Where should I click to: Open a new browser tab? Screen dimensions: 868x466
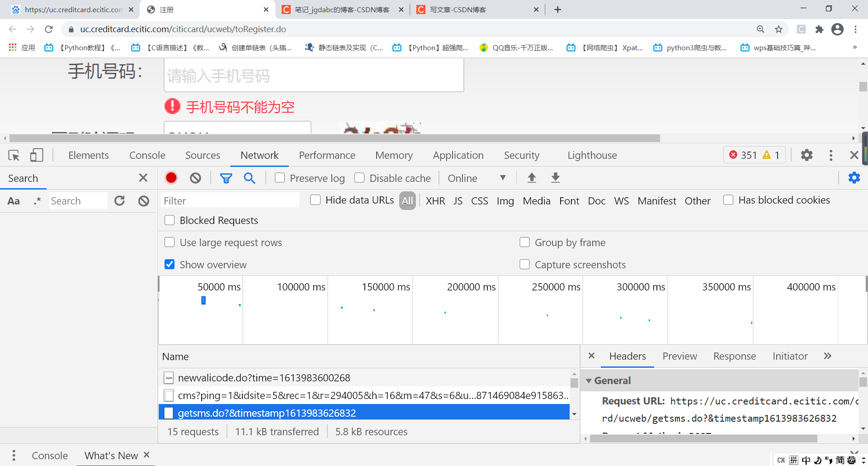tap(557, 10)
